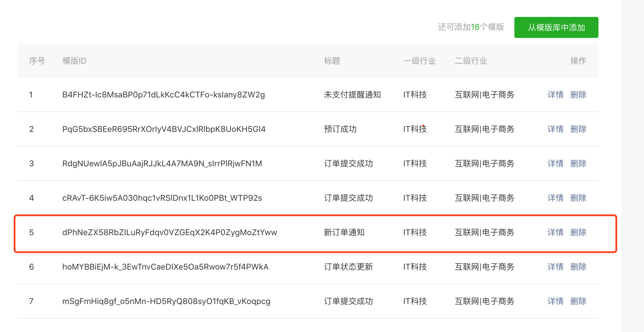This screenshot has height=332, width=644.
Task: Click the 未支付提醒通知 title cell
Action: pos(352,95)
